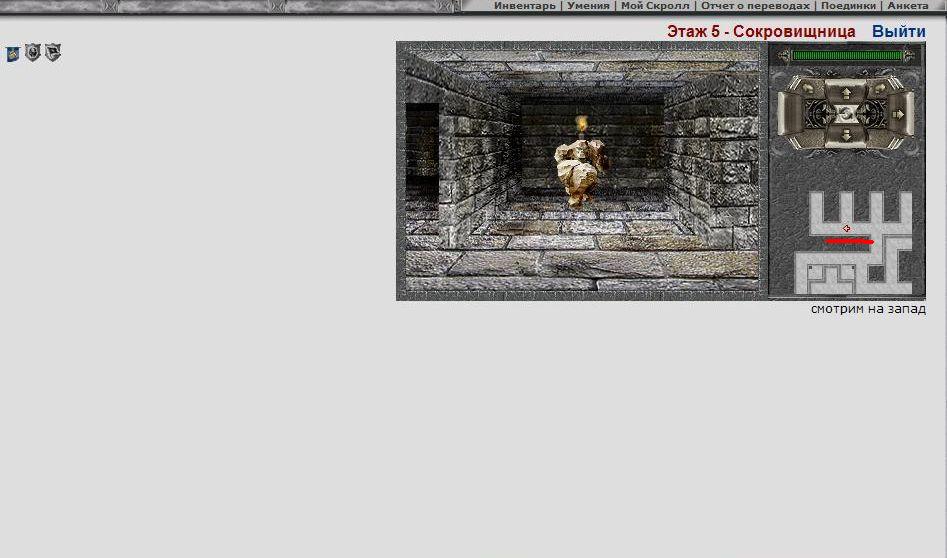The image size is (947, 558).
Task: Open Мой Скролл menu item
Action: pos(655,5)
